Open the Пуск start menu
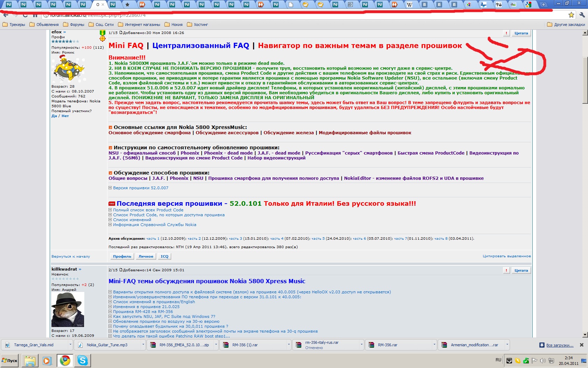588x368 pixels. point(10,360)
